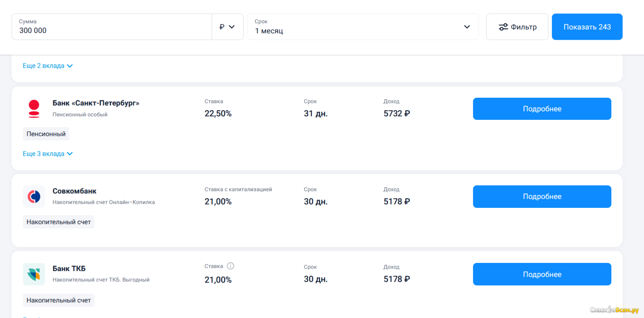Open Банк «Санкт-Петербург» title link

(96, 103)
